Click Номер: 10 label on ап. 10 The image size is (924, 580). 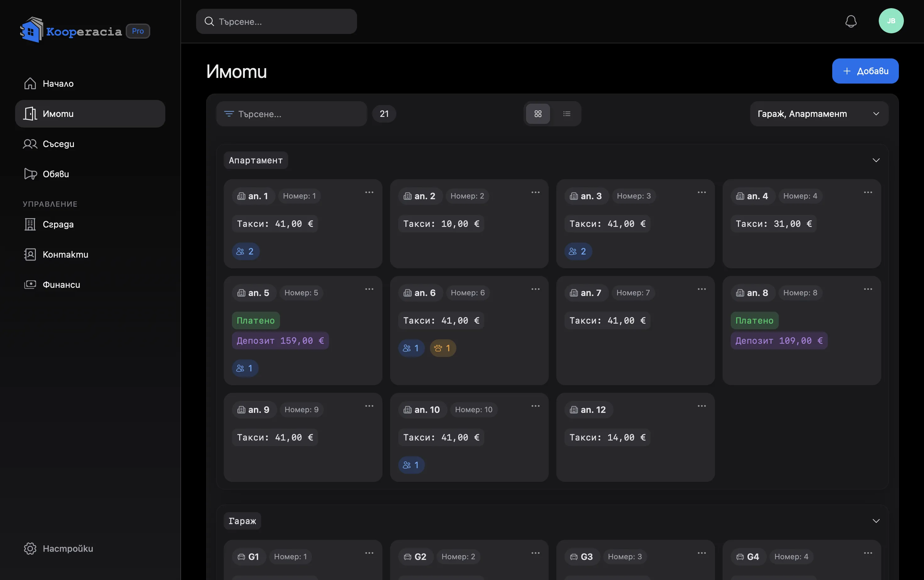(x=474, y=410)
